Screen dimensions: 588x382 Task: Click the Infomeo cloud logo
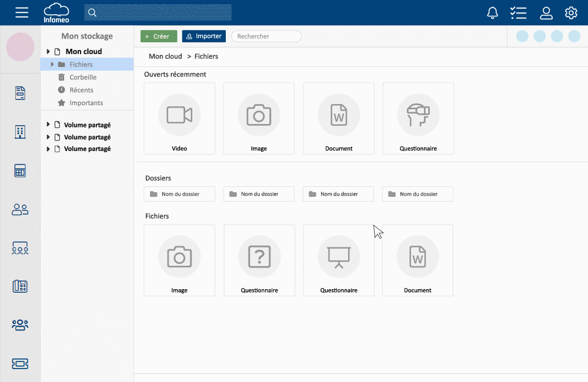[x=56, y=13]
